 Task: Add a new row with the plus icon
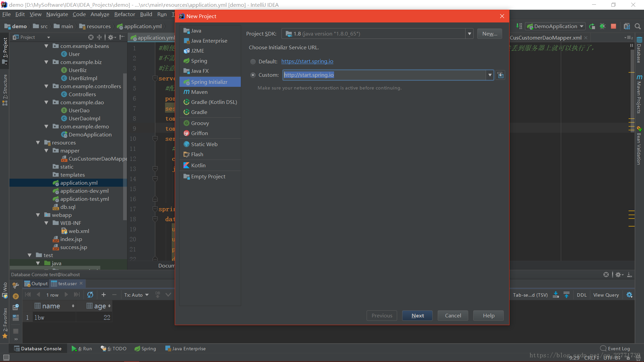tap(104, 295)
